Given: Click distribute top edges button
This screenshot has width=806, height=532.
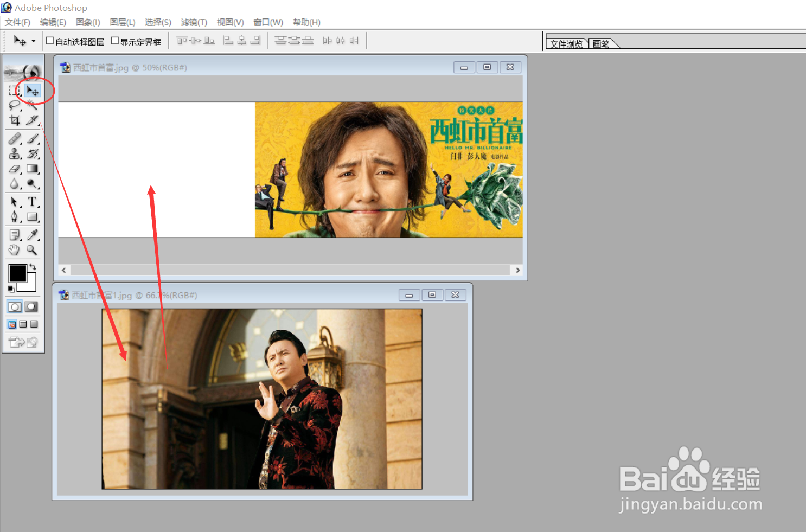Looking at the screenshot, I should click(280, 41).
